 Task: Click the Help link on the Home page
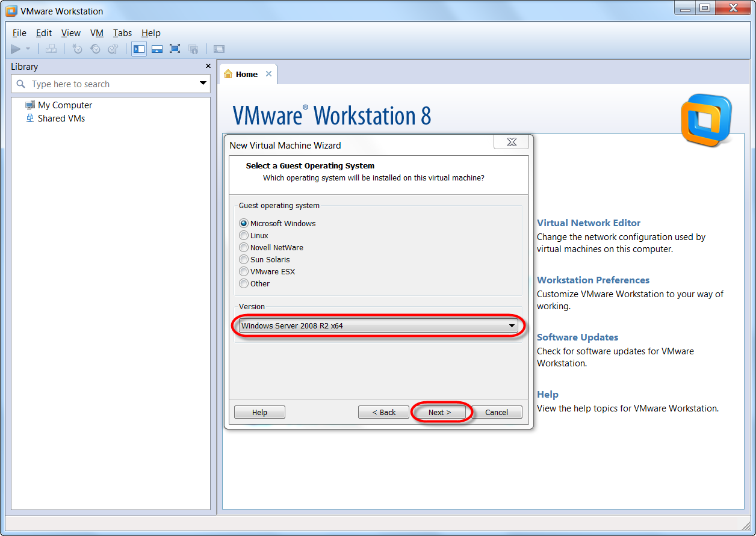(x=548, y=394)
